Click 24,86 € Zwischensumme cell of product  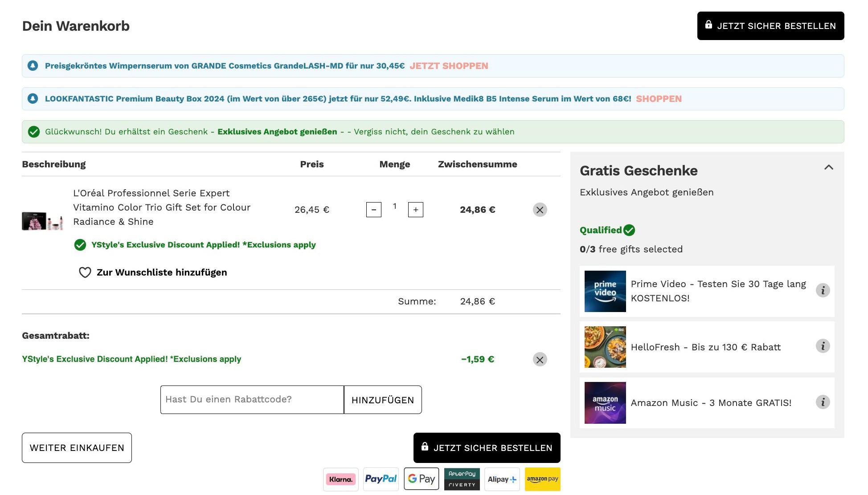click(x=478, y=210)
